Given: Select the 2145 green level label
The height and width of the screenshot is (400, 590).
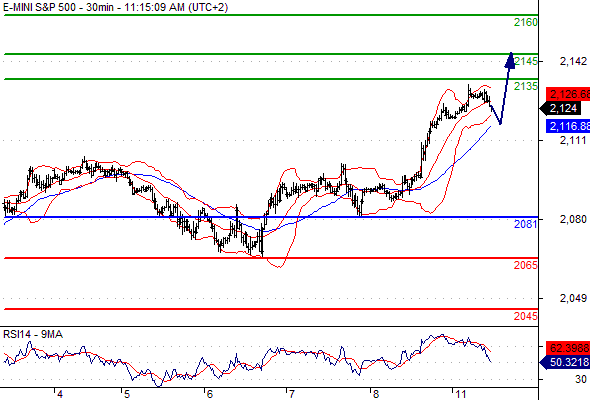Looking at the screenshot, I should pyautogui.click(x=526, y=61).
